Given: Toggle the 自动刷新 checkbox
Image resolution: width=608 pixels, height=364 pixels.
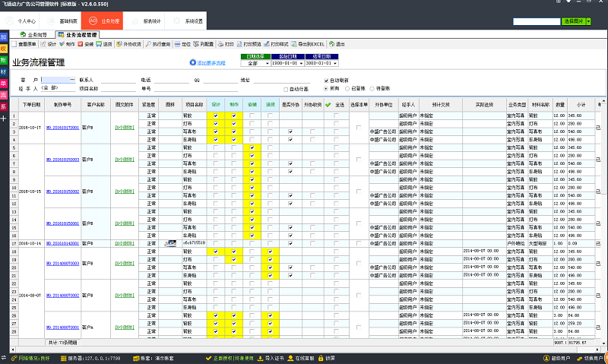Looking at the screenshot, I should click(327, 80).
